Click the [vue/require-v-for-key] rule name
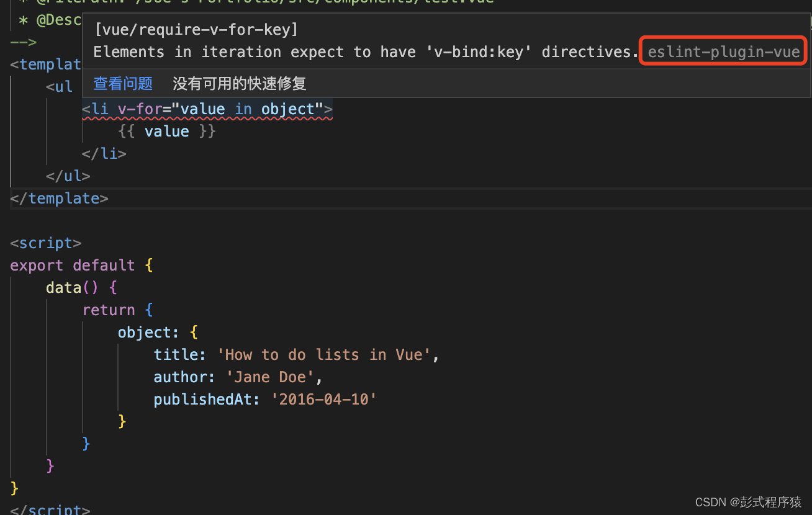This screenshot has height=515, width=812. click(x=196, y=29)
